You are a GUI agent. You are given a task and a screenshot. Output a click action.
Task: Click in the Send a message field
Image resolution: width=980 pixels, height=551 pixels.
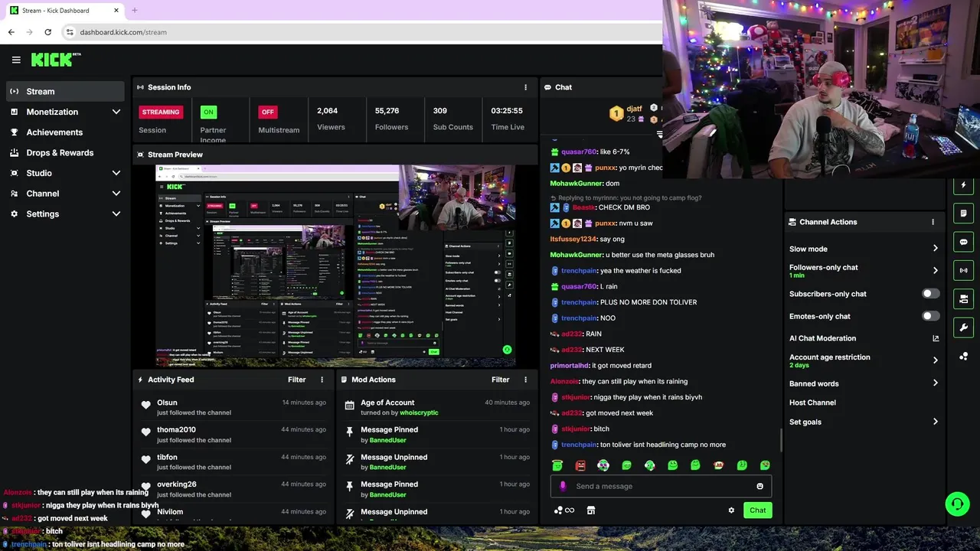(661, 486)
